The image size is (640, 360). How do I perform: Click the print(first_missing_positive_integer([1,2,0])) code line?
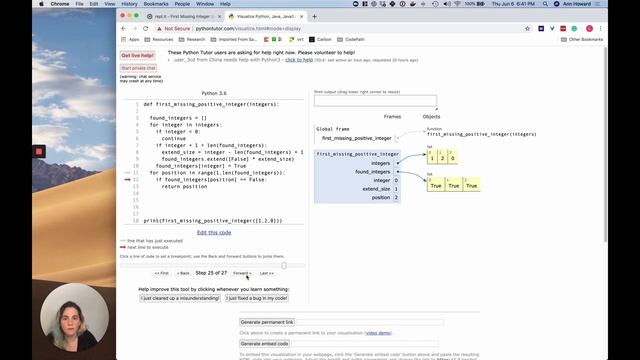pos(213,221)
